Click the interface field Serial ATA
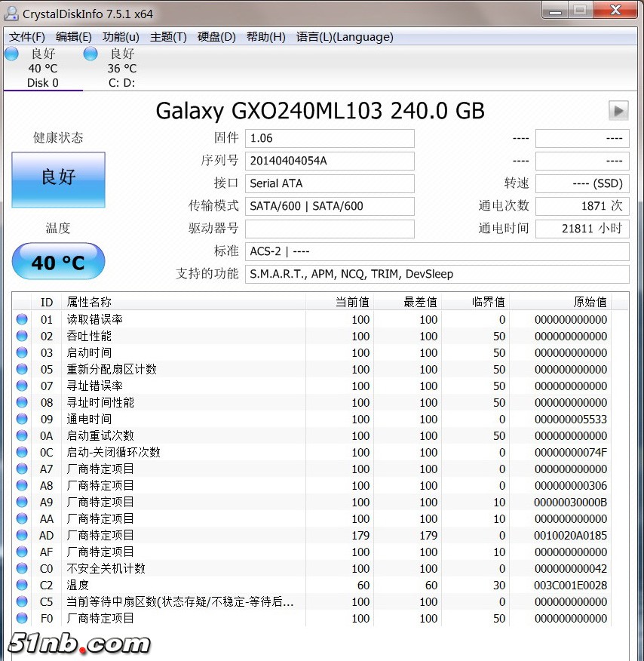644x661 pixels. pyautogui.click(x=330, y=183)
